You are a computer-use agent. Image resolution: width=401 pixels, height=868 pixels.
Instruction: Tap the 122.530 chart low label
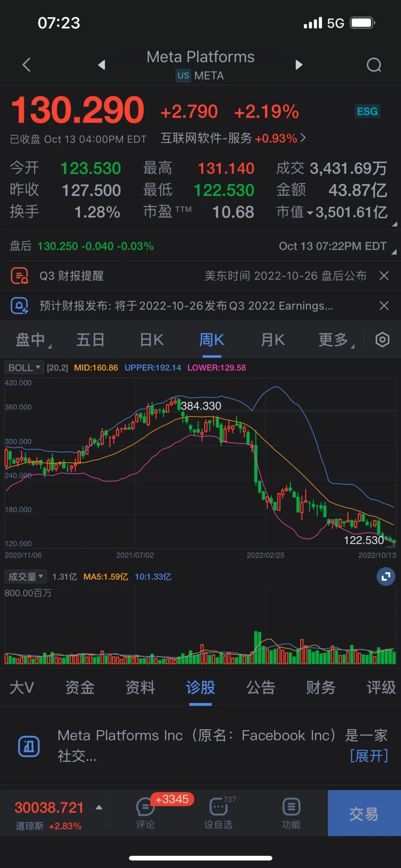point(364,540)
